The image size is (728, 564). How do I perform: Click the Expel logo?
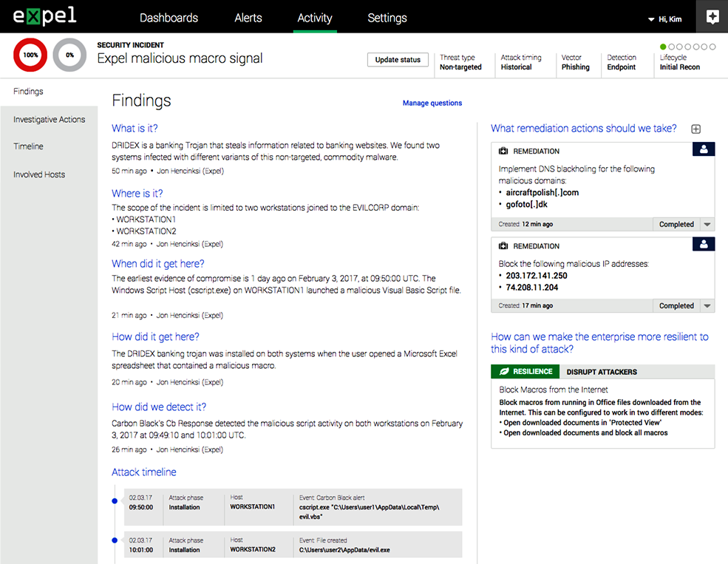[44, 16]
